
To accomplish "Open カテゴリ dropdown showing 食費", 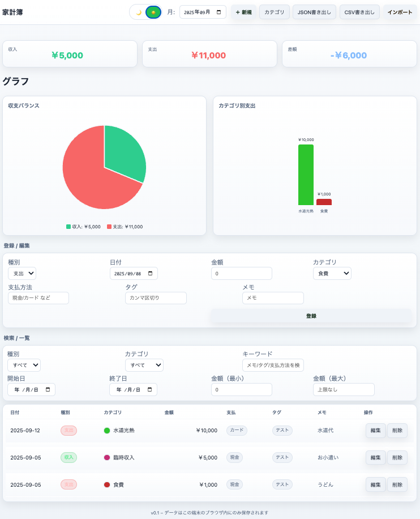I will [x=332, y=274].
